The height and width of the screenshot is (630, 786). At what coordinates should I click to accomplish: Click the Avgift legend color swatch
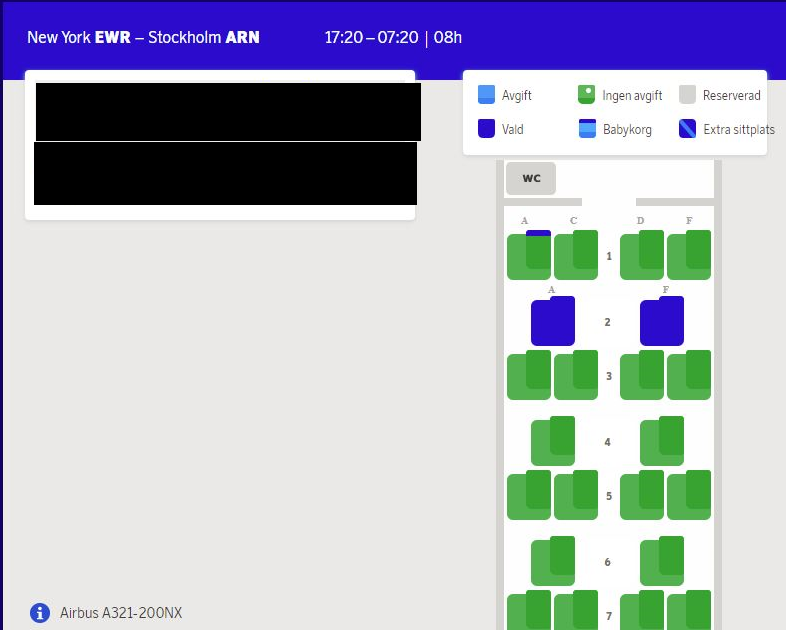[x=487, y=96]
